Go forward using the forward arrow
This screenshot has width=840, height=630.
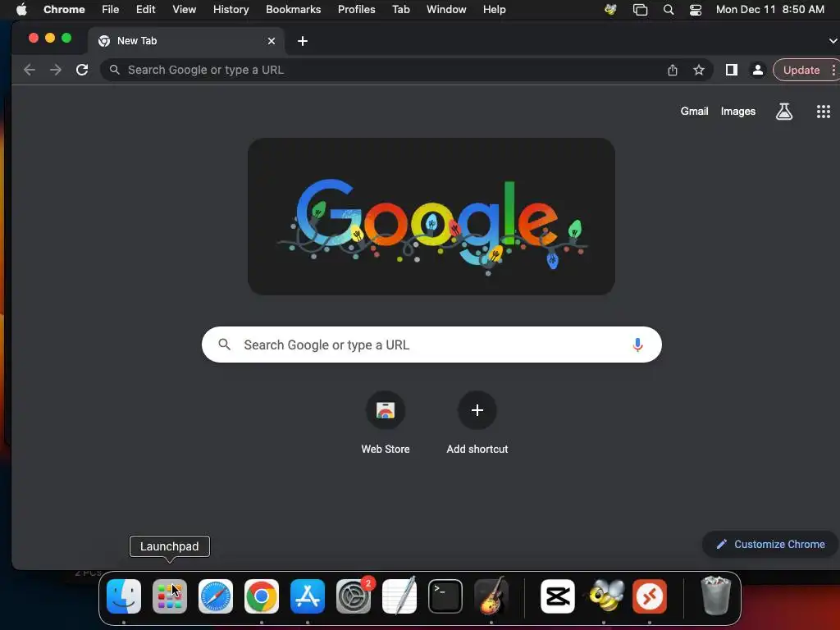point(56,70)
